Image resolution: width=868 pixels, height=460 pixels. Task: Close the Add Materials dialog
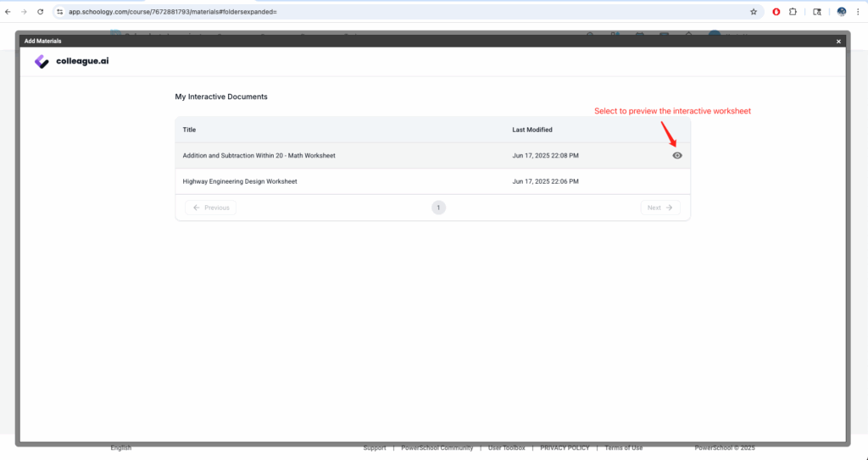coord(838,41)
